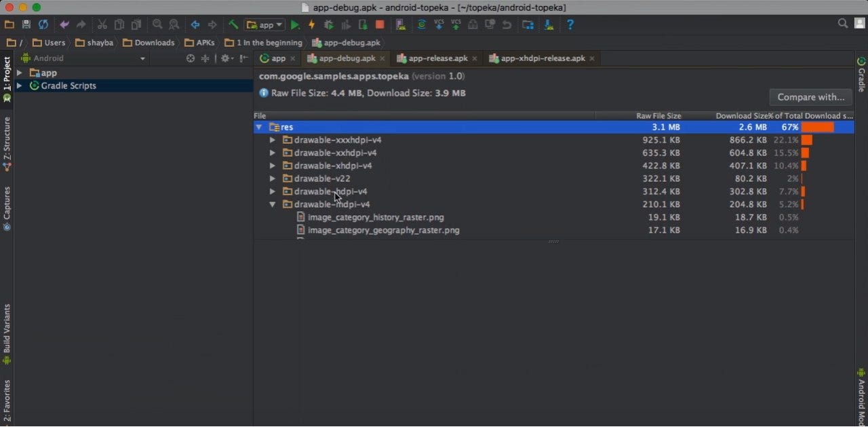Collapse the drawable-mdpi-v4 folder
The image size is (868, 427).
pos(273,204)
